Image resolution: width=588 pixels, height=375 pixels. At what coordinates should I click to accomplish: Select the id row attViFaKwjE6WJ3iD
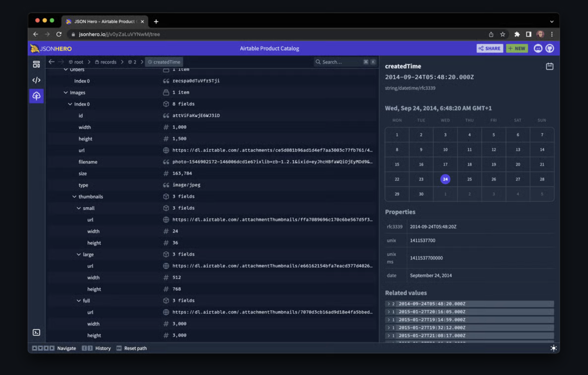tap(212, 116)
